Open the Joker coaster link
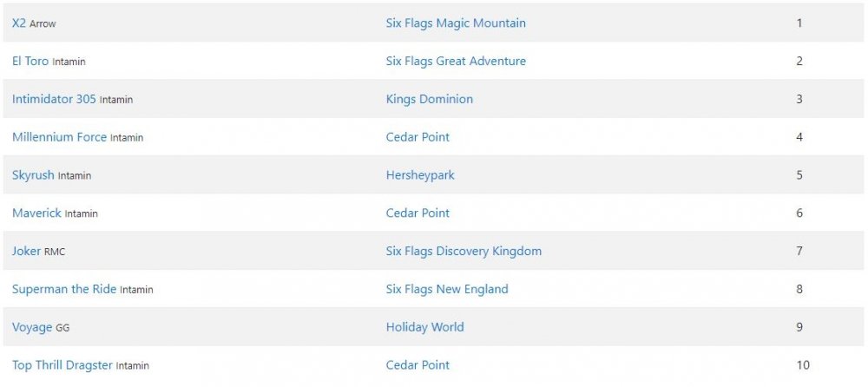 [x=26, y=251]
